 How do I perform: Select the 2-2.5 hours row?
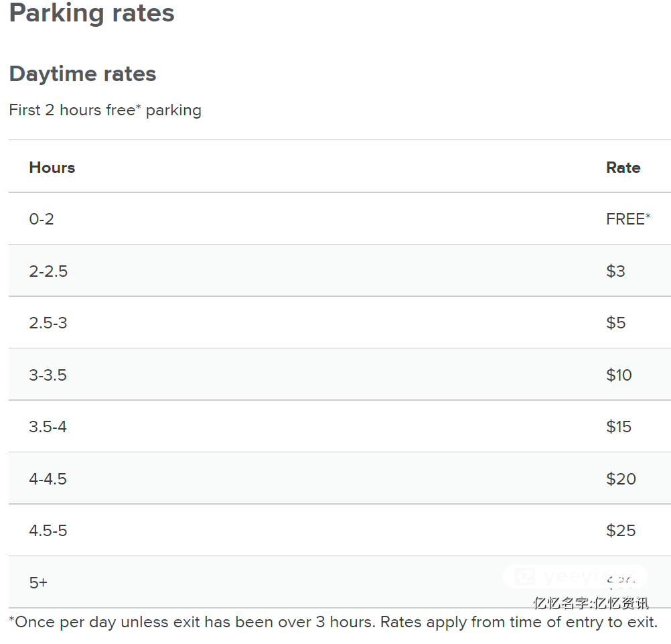[340, 271]
